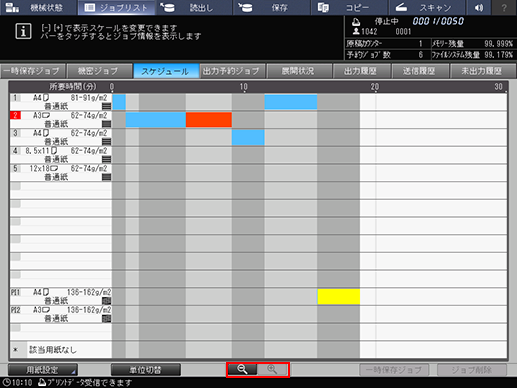
Task: Select the PI2 tray label
Action: click(15, 310)
